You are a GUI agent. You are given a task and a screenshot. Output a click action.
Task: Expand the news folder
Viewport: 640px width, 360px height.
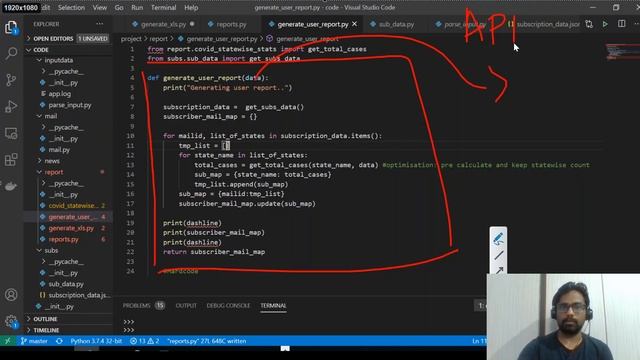[68, 161]
